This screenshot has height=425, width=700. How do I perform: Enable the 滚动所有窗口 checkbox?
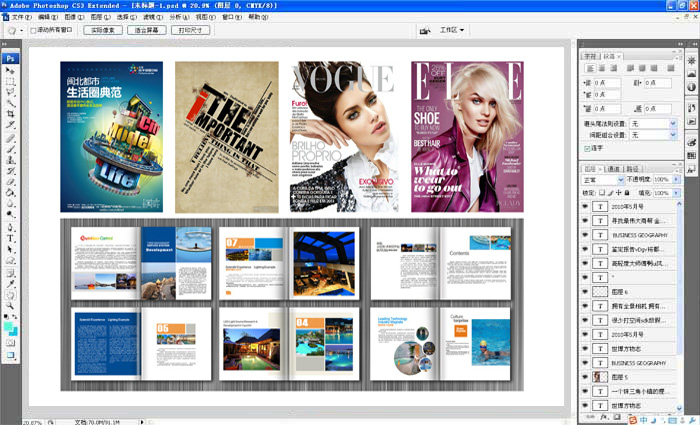[34, 31]
